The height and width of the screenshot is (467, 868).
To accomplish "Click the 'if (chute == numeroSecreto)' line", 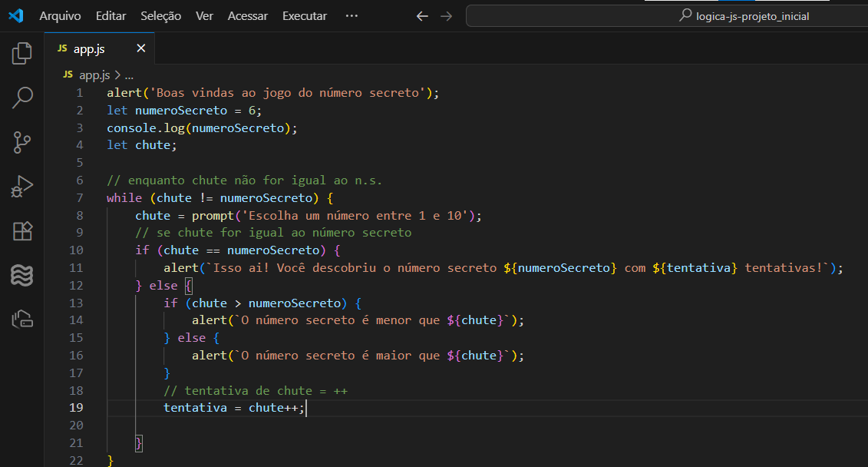I will pos(238,250).
